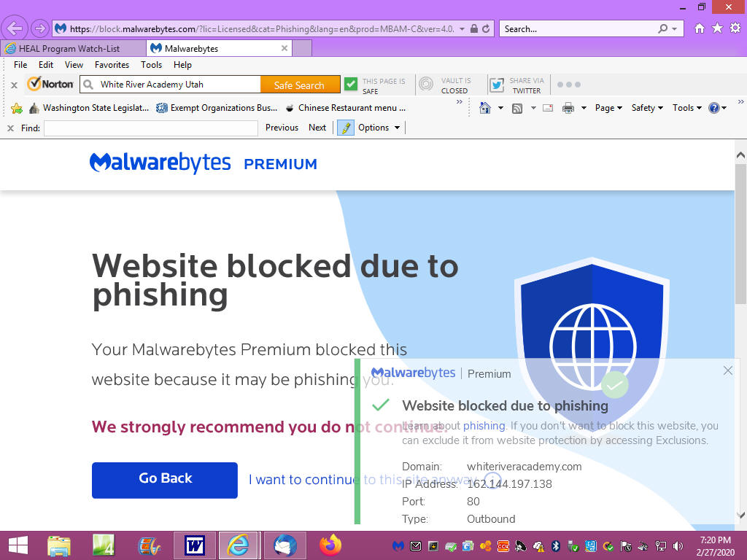Open the RSS feeds dropdown arrow

click(x=533, y=108)
